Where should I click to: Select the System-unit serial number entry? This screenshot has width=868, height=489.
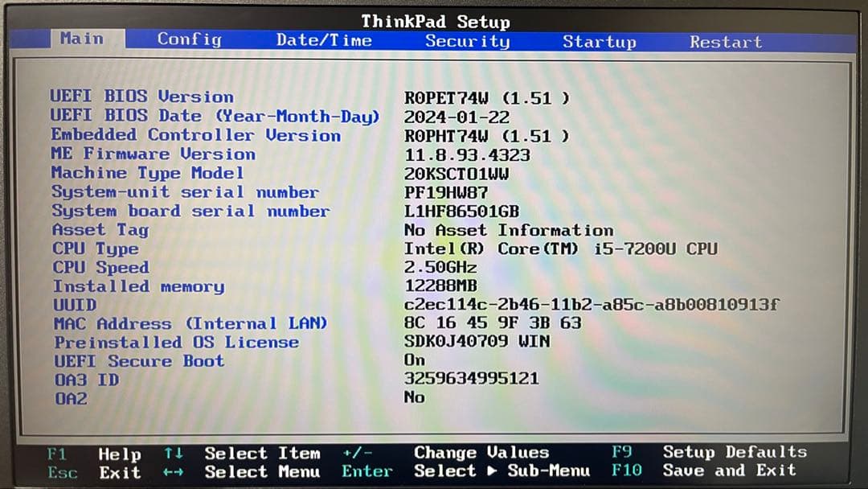(184, 192)
